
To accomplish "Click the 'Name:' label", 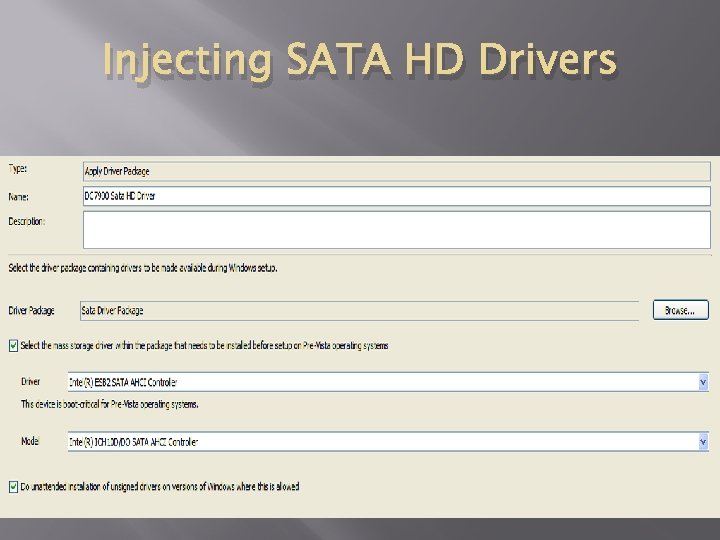I will pyautogui.click(x=18, y=197).
